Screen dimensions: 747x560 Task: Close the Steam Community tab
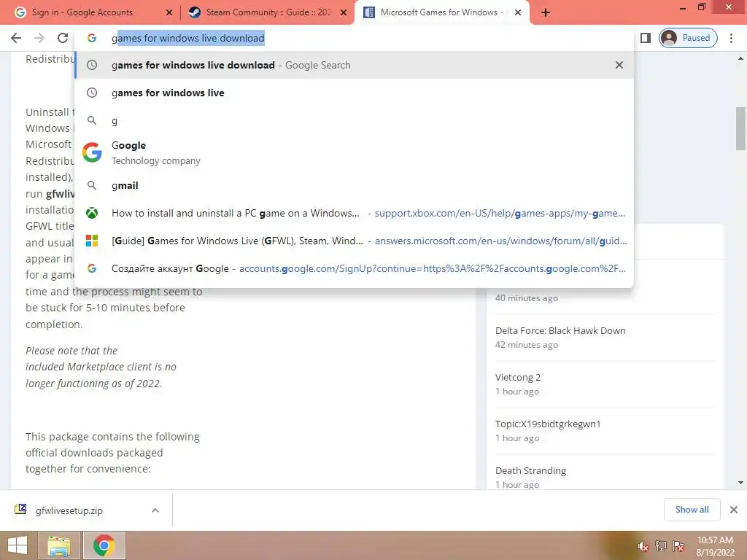344,13
